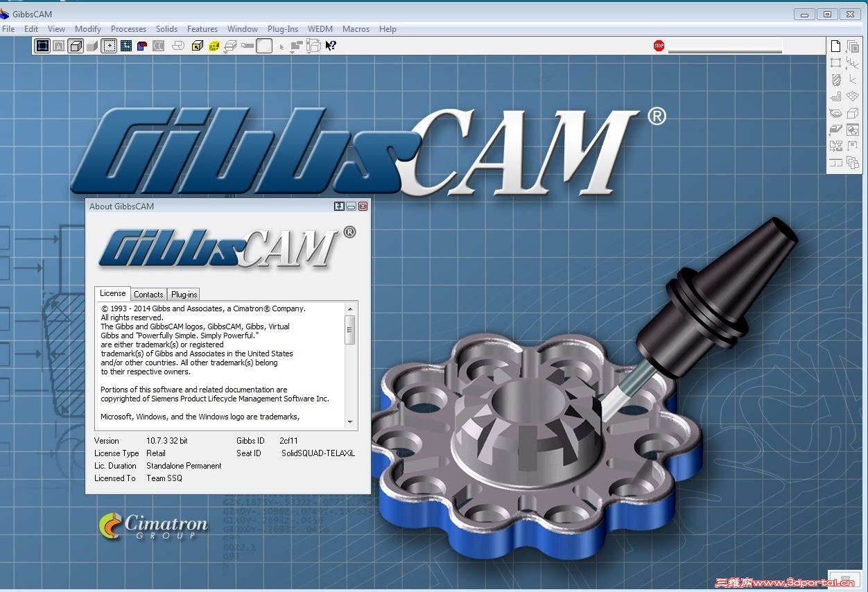Open the solid cube modeling palette icon
This screenshot has height=592, width=868.
(853, 114)
